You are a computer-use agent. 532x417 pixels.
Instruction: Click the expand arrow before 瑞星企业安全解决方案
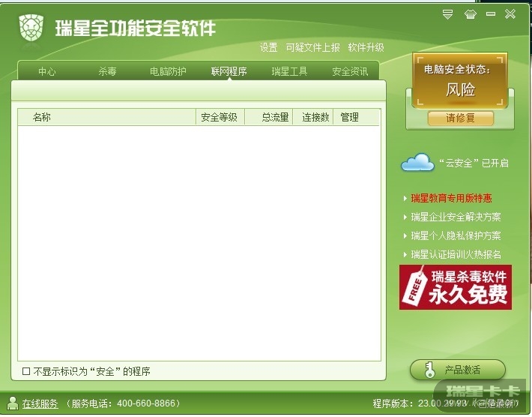coord(405,217)
